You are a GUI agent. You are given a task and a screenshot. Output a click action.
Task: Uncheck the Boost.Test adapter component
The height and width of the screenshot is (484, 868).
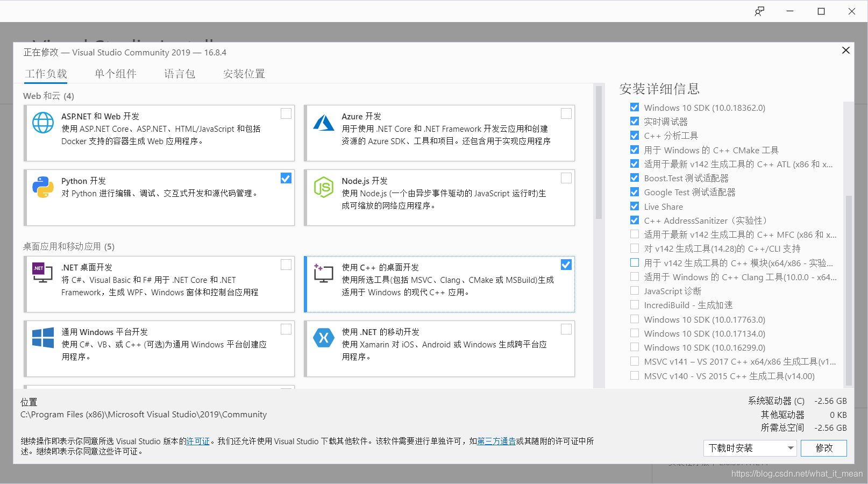[635, 178]
